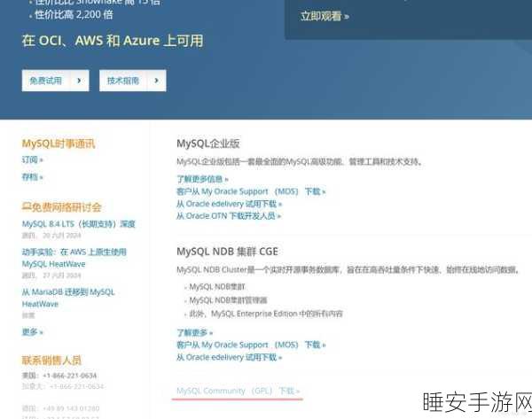The width and height of the screenshot is (532, 419).
Task: Open the 存档 newsletter archive link
Action: 32,177
